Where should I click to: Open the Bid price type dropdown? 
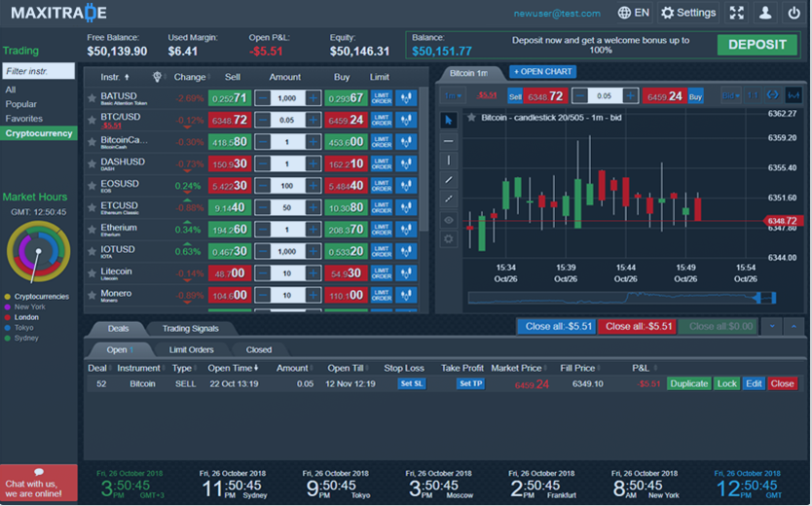tap(730, 95)
